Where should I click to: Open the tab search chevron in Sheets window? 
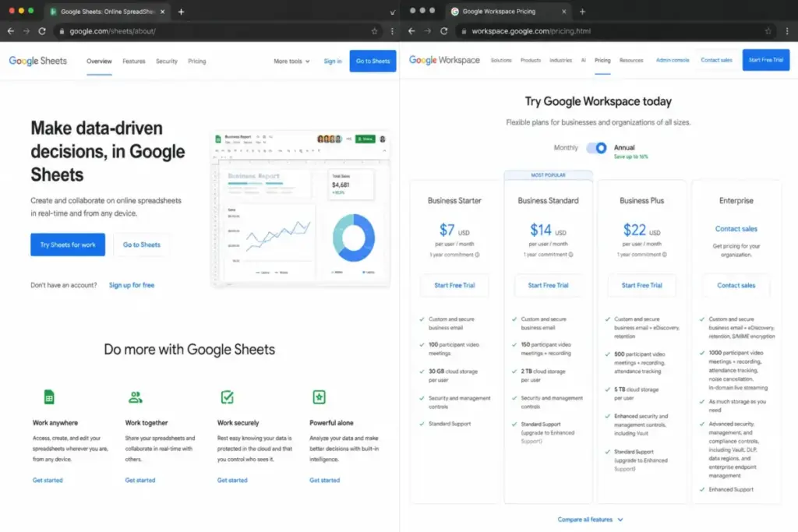pos(393,12)
